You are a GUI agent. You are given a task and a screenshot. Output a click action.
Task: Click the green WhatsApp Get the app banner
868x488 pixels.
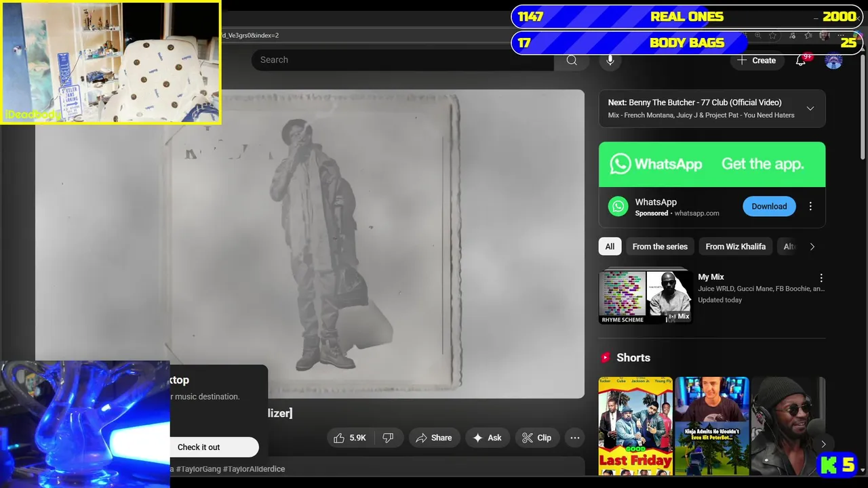(x=712, y=164)
